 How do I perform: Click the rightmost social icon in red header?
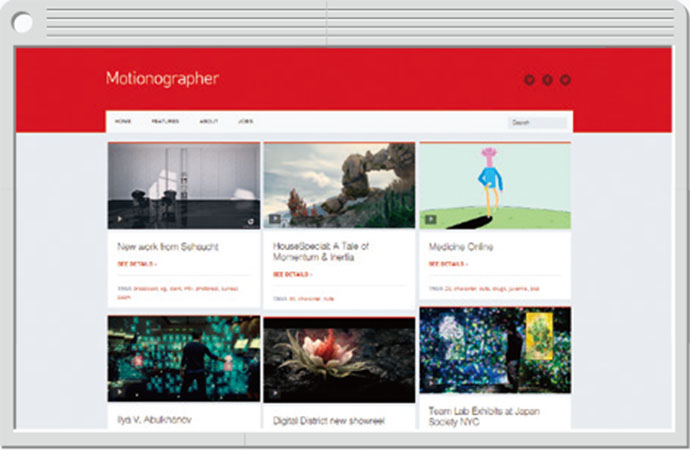tap(565, 80)
